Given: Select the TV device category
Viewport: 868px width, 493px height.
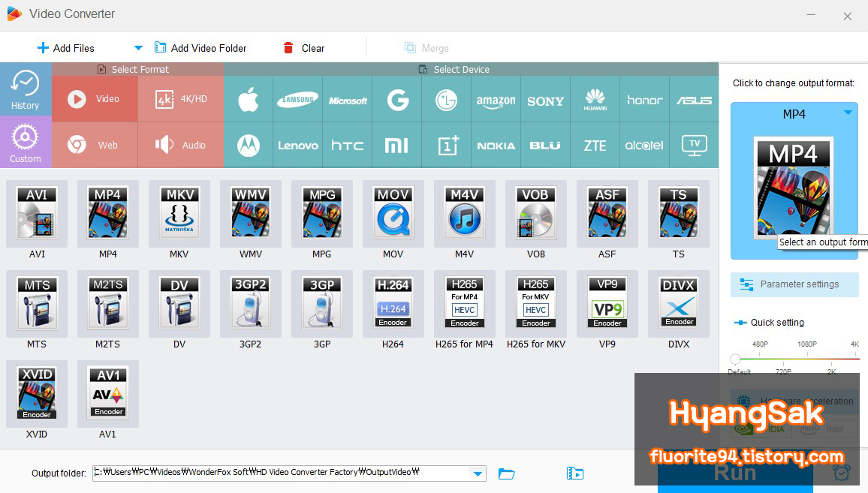Looking at the screenshot, I should (x=695, y=146).
